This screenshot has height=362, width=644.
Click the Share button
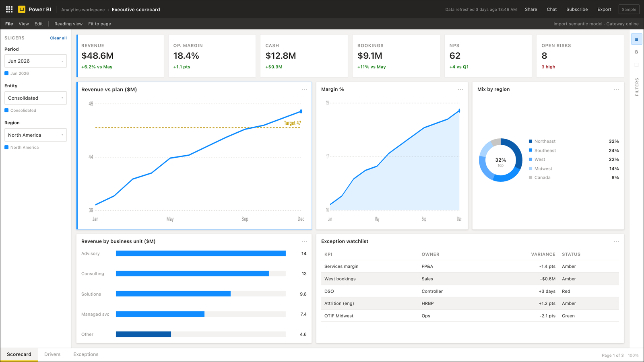point(531,9)
